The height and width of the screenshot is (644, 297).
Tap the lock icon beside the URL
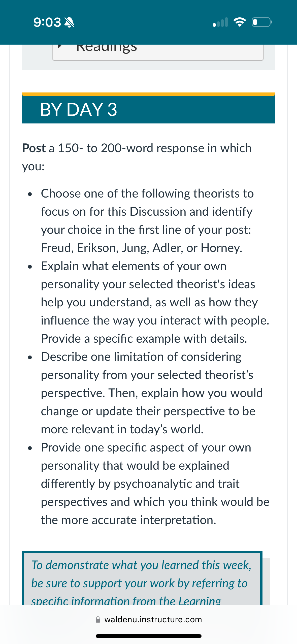coord(98,620)
